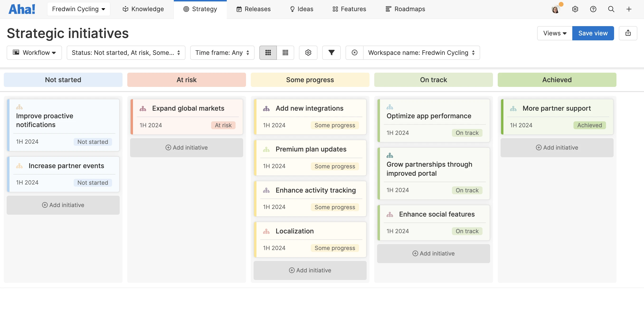Switch to the compact grid view icon
Viewport: 644px width, 322px height.
(285, 53)
